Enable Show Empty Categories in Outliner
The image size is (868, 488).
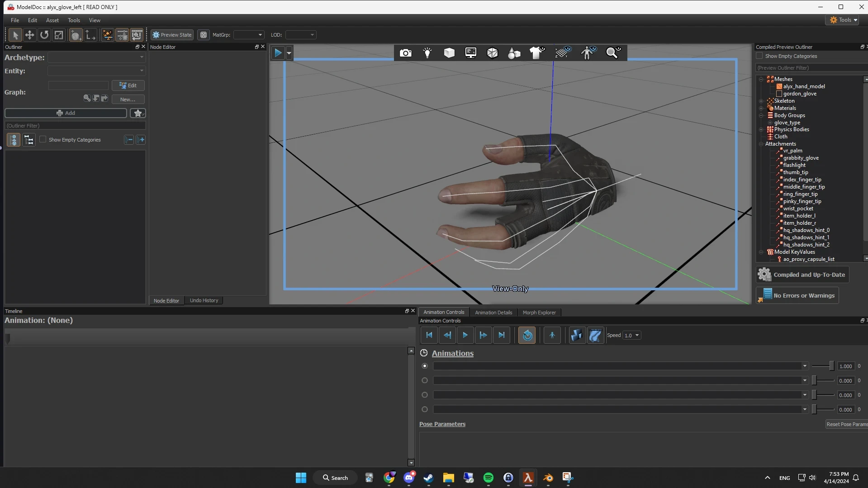[43, 140]
